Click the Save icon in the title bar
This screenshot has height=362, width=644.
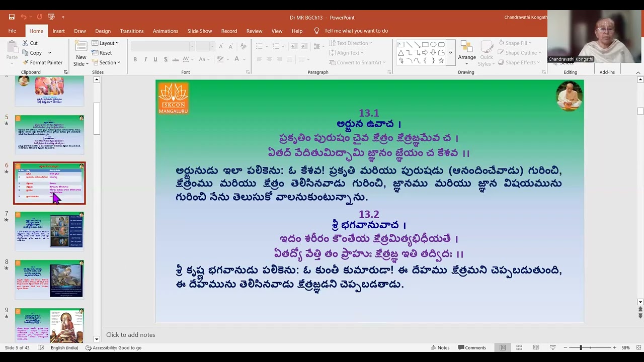pos(12,17)
